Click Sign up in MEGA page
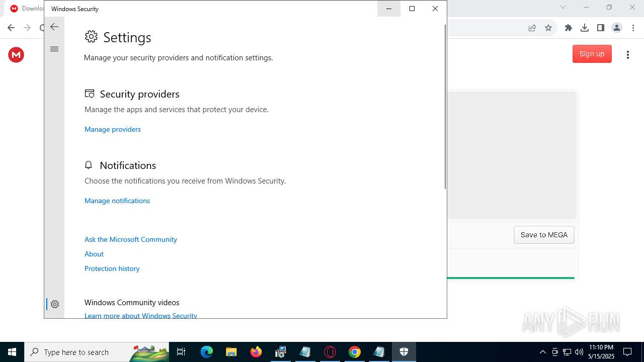Viewport: 644px width, 362px height. click(x=592, y=54)
